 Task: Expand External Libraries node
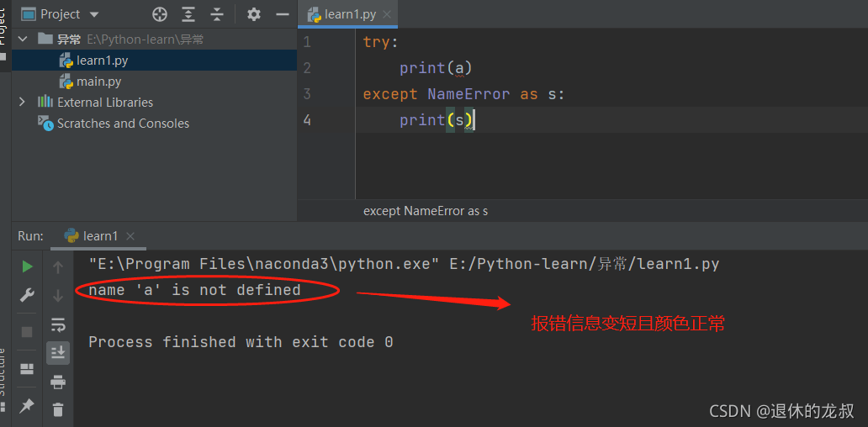tap(22, 102)
